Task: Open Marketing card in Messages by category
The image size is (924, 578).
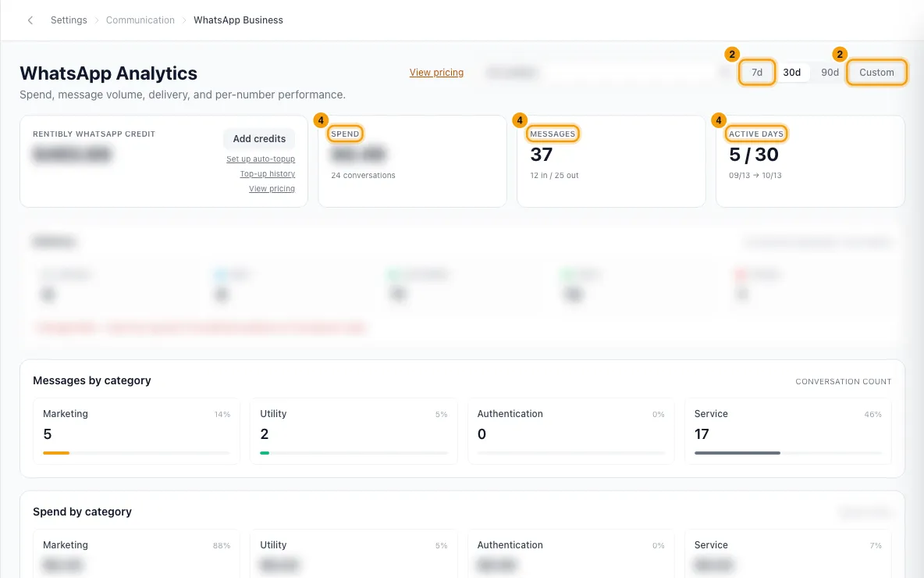Action: [x=137, y=431]
